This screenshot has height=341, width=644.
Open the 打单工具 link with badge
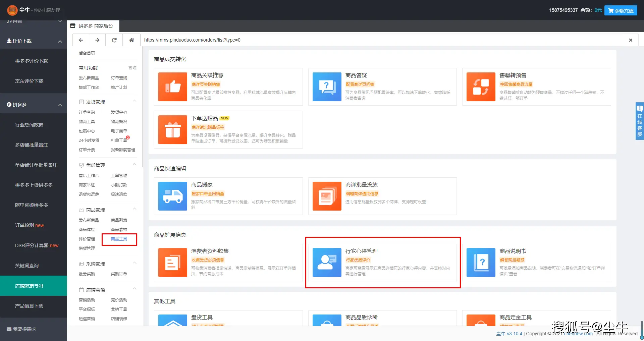[120, 140]
